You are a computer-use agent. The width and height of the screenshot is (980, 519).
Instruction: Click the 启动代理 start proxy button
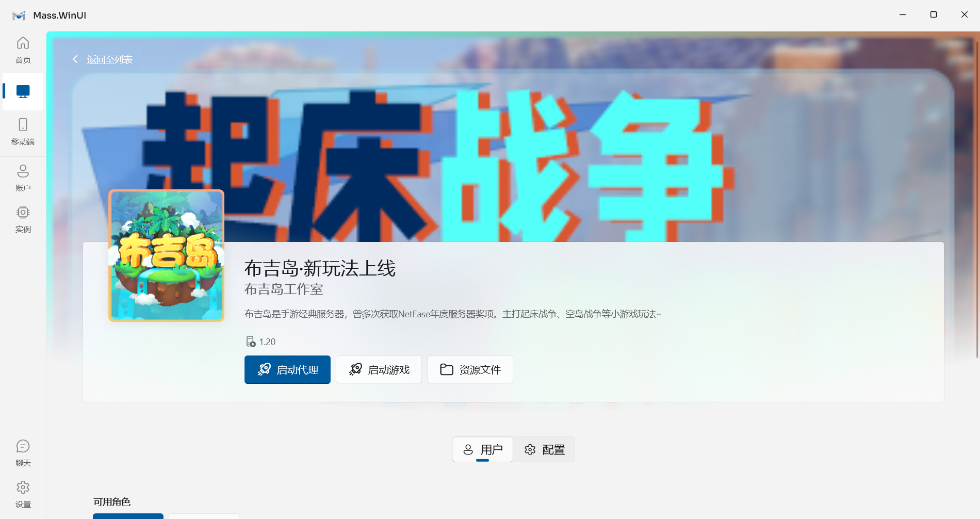(x=287, y=369)
